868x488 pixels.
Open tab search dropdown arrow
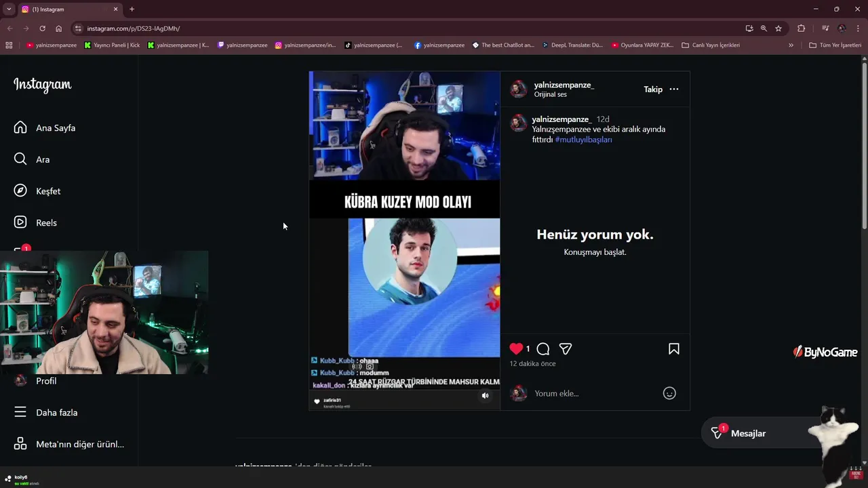pyautogui.click(x=9, y=9)
